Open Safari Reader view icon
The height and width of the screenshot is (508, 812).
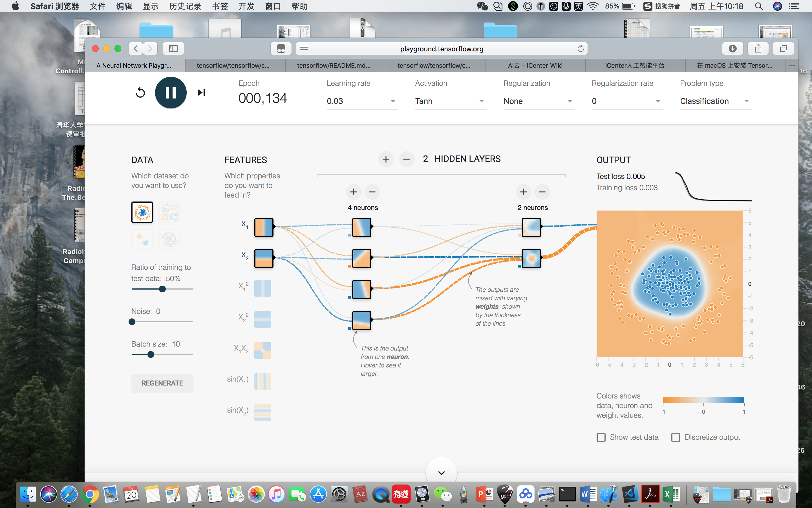(x=304, y=49)
